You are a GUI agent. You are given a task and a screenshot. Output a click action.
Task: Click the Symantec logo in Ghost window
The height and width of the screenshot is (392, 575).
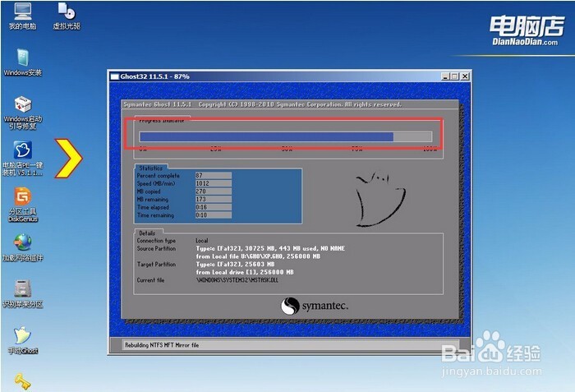[x=315, y=306]
